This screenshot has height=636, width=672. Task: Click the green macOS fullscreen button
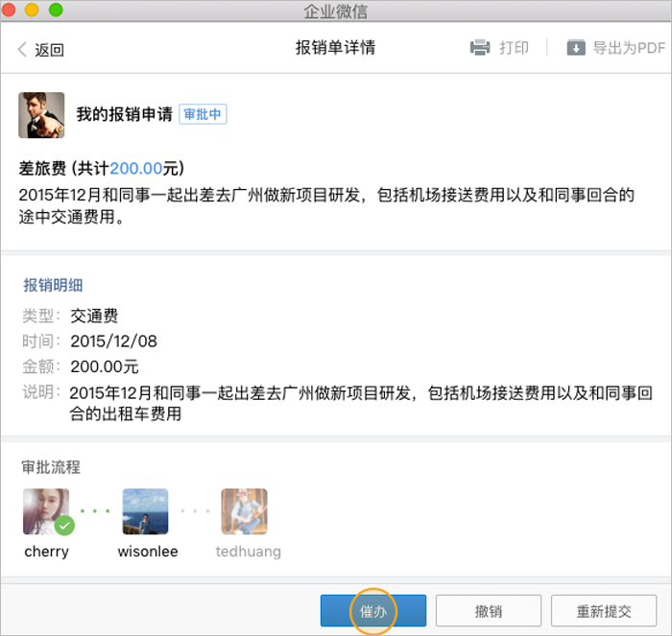[56, 11]
